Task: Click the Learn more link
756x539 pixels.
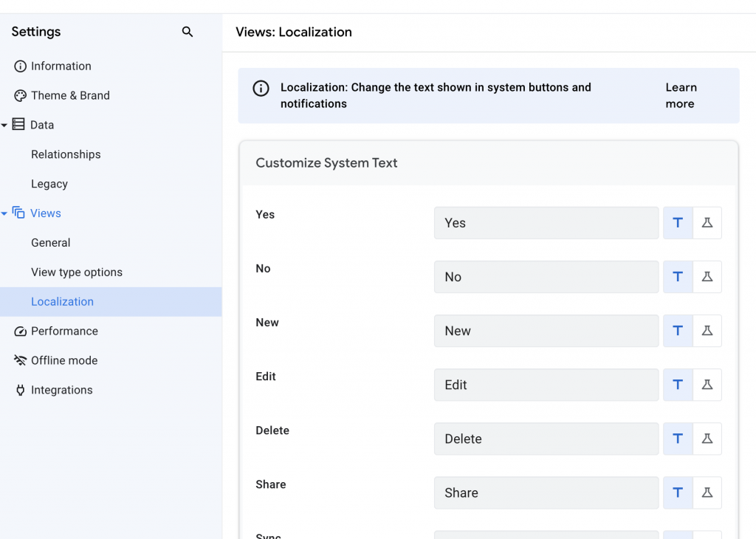Action: click(x=680, y=95)
